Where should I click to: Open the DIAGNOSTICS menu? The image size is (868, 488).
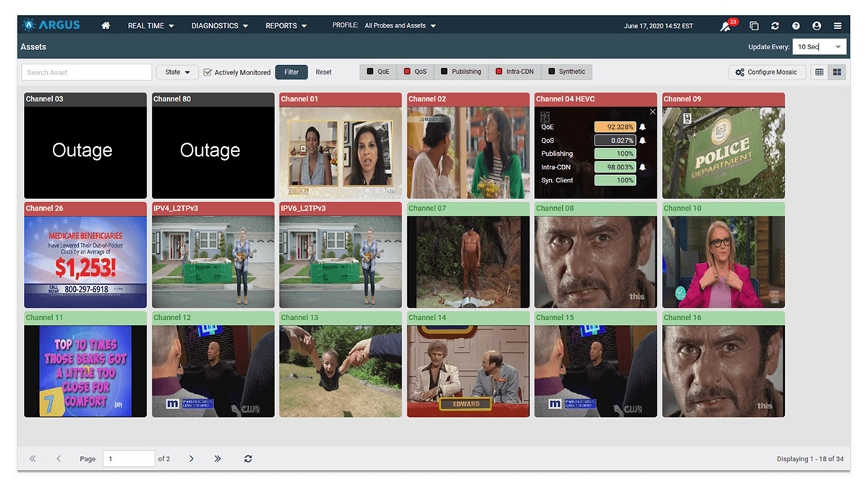[219, 25]
